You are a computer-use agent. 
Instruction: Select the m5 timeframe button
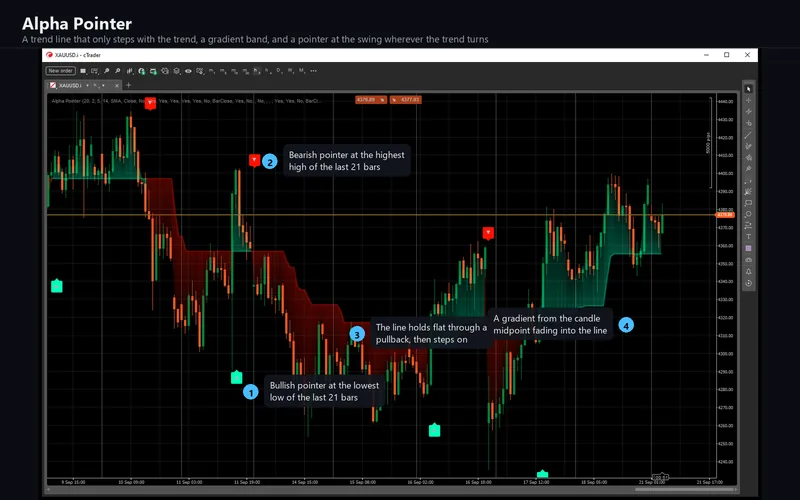223,71
